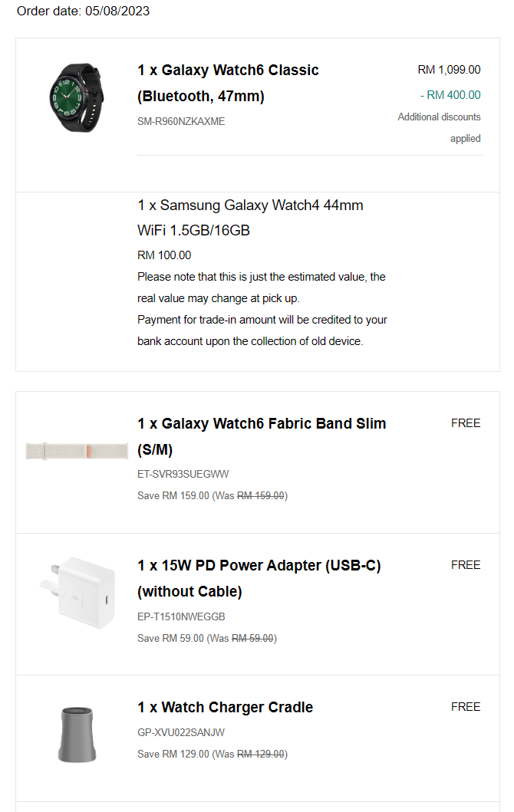Click FREE label for Fabric Band
The image size is (514, 812).
pos(466,423)
